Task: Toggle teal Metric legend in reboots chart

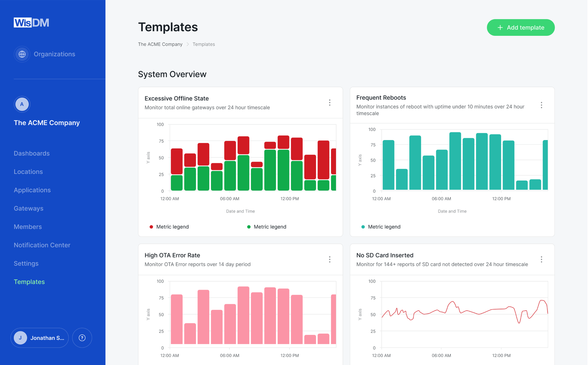Action: tap(381, 227)
